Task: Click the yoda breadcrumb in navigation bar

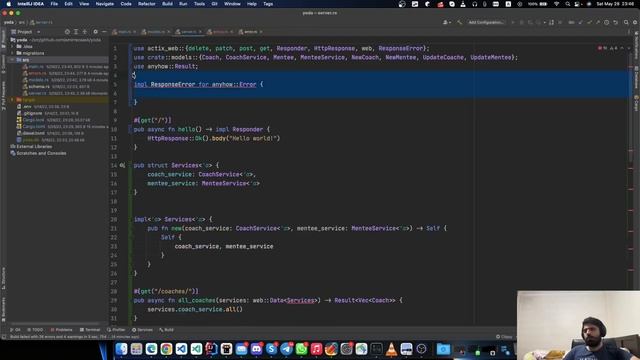Action: click(9, 22)
